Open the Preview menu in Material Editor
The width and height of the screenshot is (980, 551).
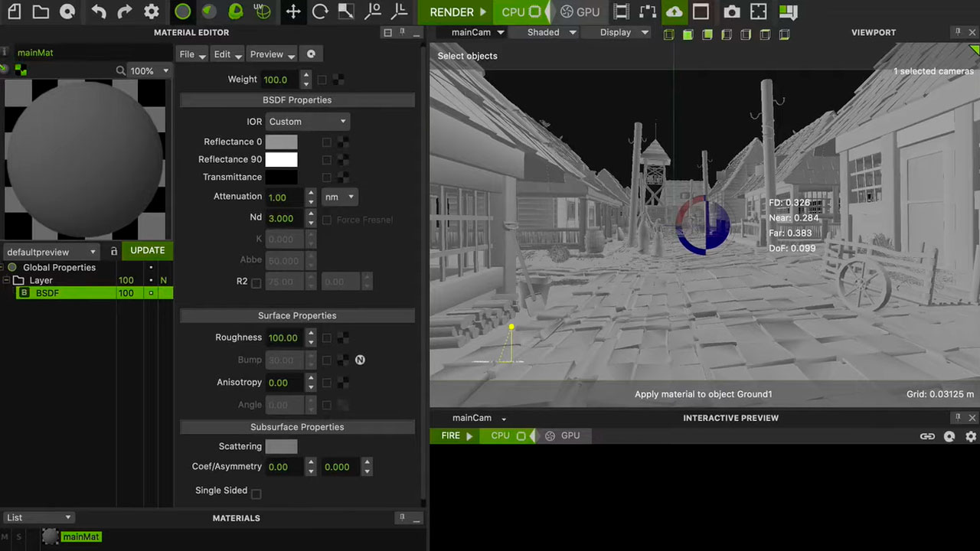tap(272, 54)
